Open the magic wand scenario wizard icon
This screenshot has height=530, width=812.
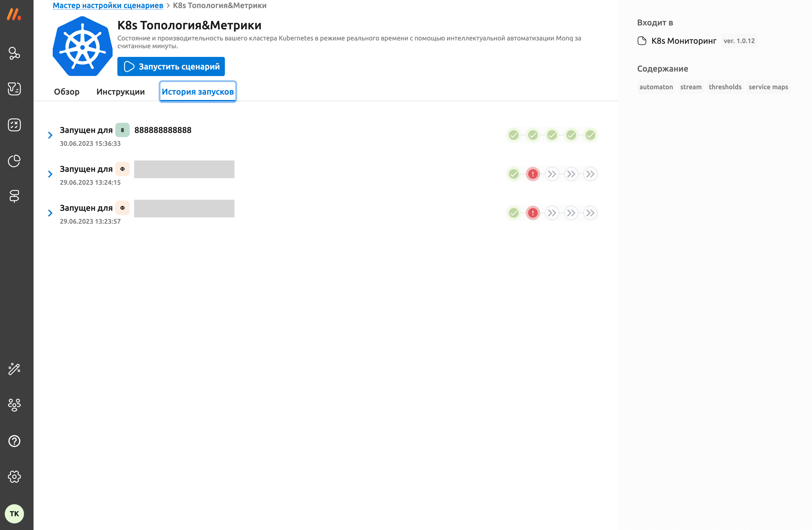[14, 369]
